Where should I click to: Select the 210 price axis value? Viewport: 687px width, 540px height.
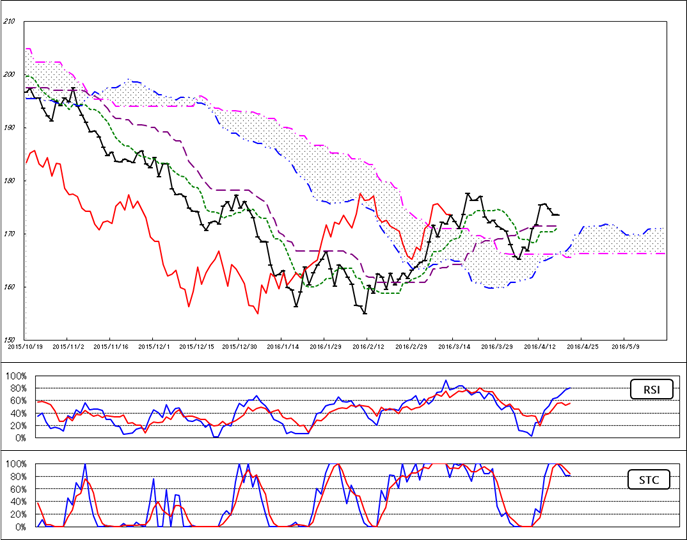(9, 21)
